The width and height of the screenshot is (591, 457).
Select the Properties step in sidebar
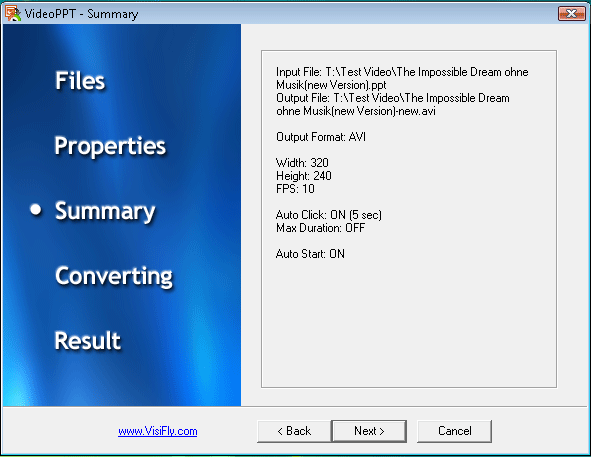point(110,146)
